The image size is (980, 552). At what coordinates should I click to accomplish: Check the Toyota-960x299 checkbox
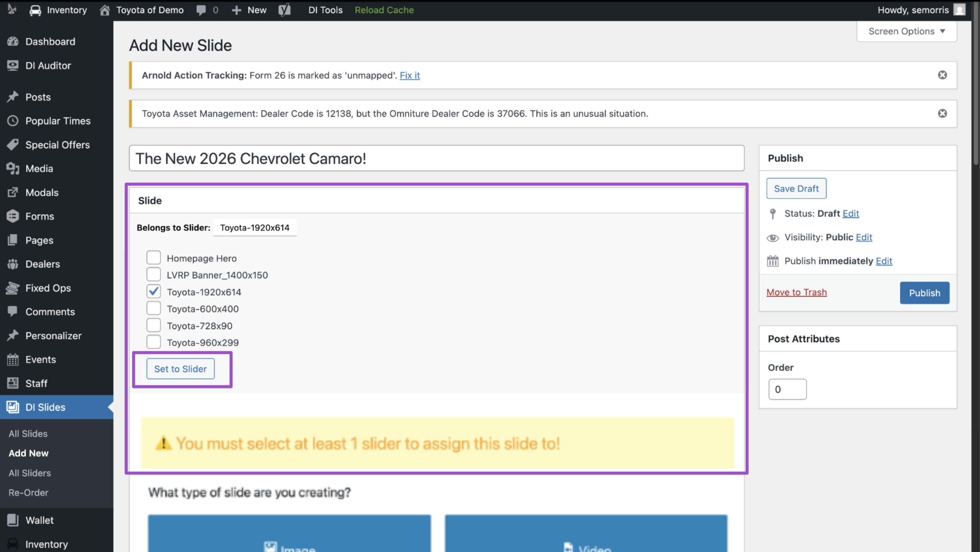tap(154, 342)
